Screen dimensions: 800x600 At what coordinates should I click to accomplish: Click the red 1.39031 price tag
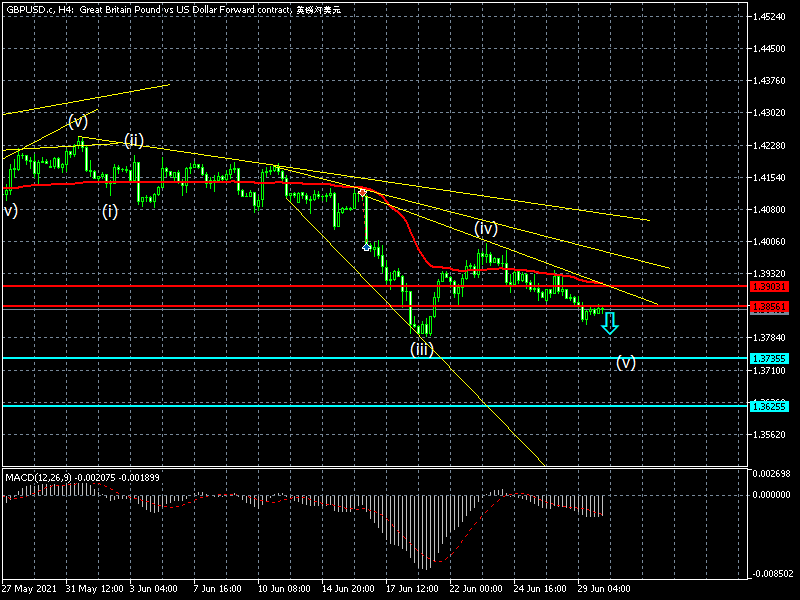[769, 287]
